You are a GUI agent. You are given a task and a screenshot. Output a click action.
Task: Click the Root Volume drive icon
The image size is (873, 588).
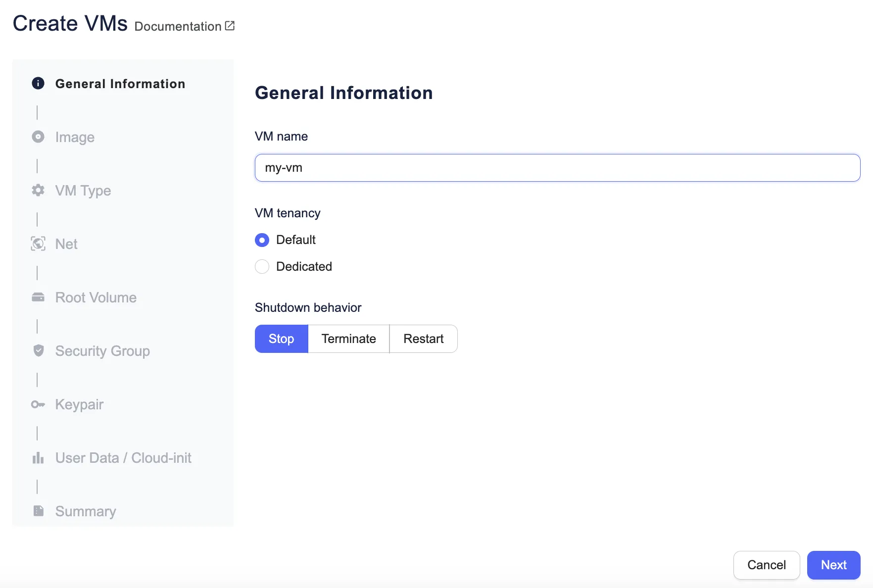tap(38, 297)
